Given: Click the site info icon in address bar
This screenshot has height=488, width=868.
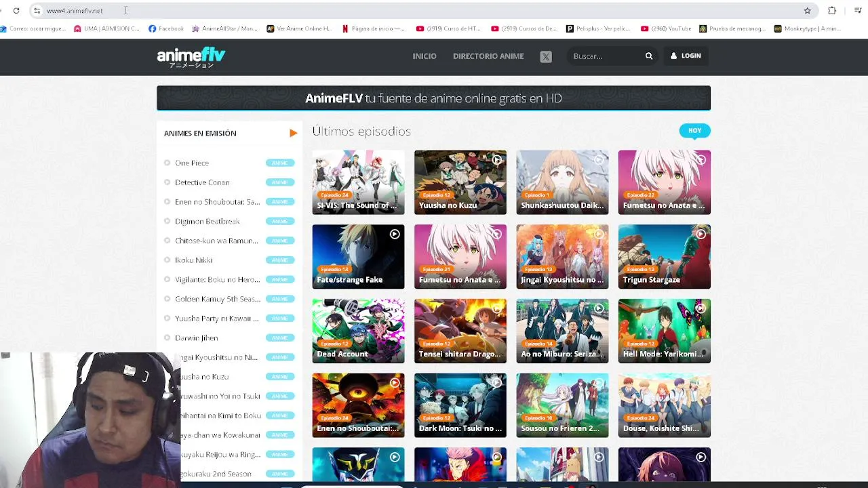Looking at the screenshot, I should pos(37,11).
